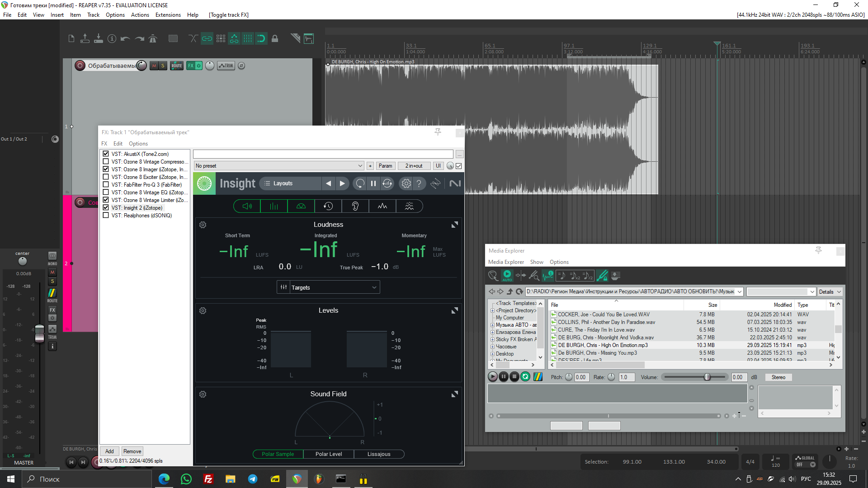The height and width of the screenshot is (488, 868).
Task: Enable the Realphones plugin checkbox
Action: (x=106, y=216)
